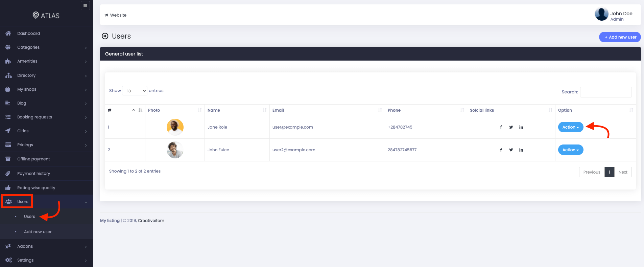Click the Previous pagination button
Image resolution: width=644 pixels, height=267 pixels.
[x=592, y=172]
